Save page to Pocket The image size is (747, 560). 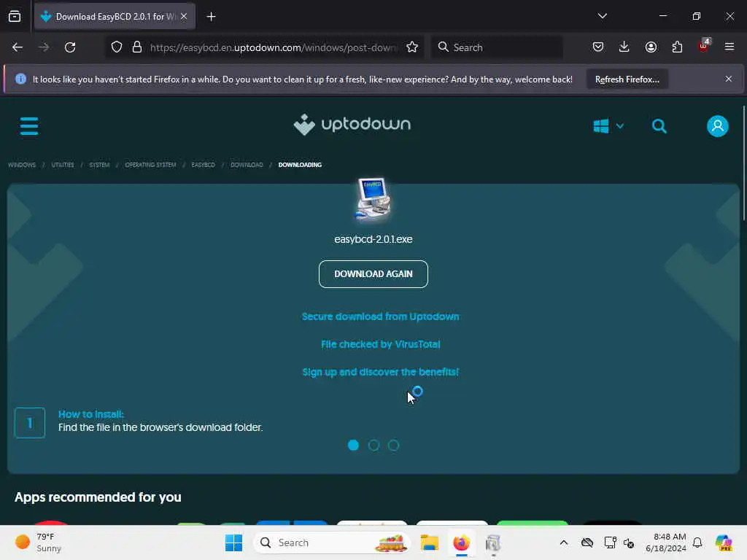click(x=598, y=47)
